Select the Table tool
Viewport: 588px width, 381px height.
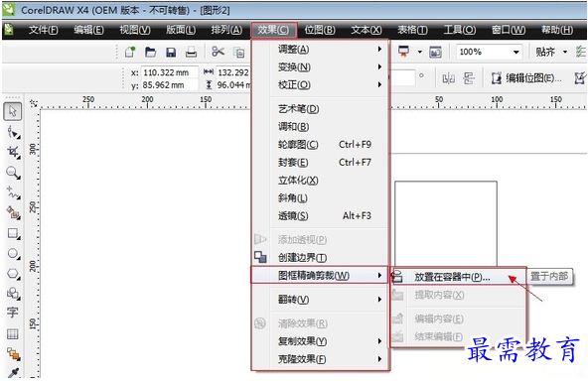pyautogui.click(x=13, y=333)
